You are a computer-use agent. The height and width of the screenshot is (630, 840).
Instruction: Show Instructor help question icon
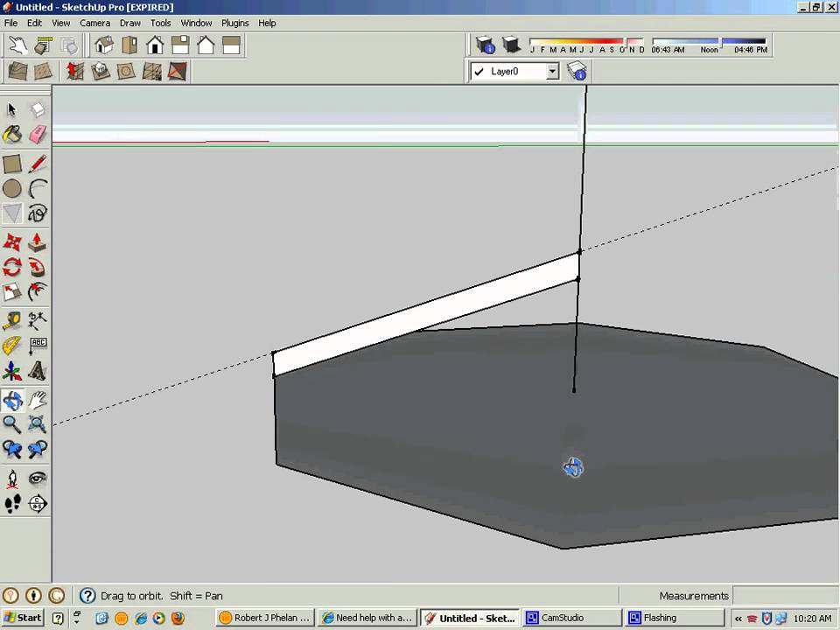[x=87, y=596]
